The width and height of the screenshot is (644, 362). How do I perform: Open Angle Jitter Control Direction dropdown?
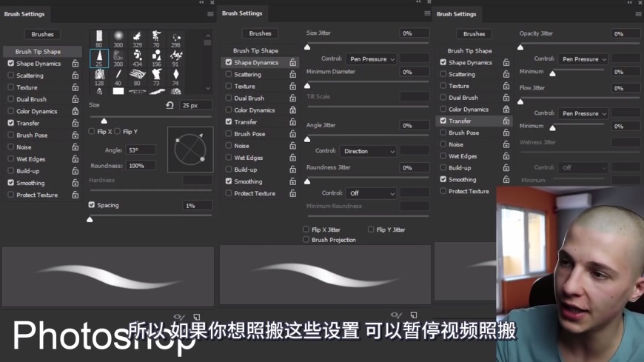coord(369,151)
